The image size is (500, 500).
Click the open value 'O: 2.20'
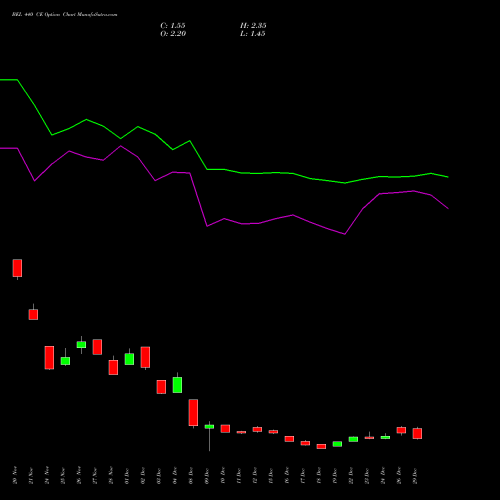click(x=173, y=34)
